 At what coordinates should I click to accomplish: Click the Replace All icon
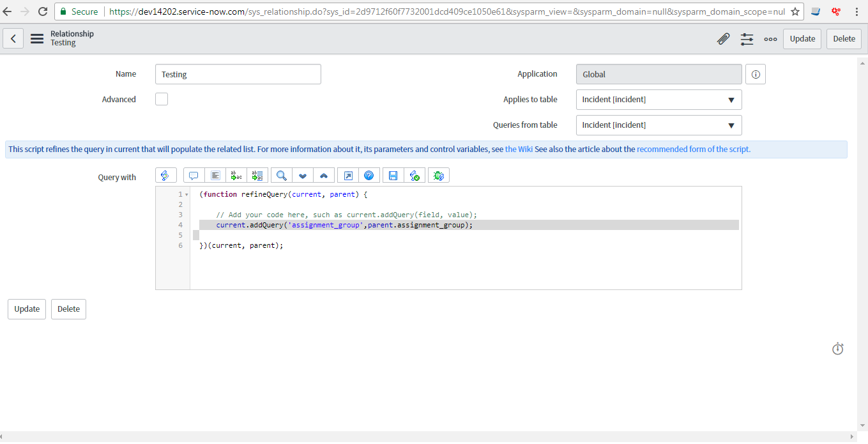[257, 176]
